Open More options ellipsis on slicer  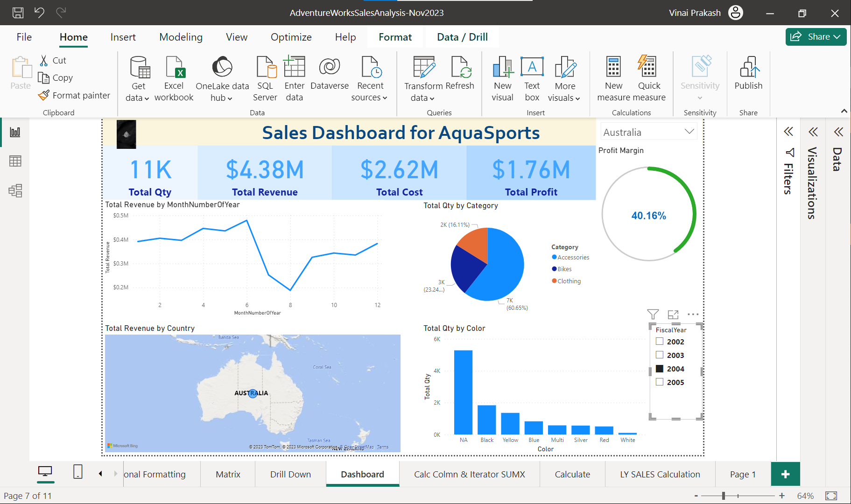click(x=693, y=314)
